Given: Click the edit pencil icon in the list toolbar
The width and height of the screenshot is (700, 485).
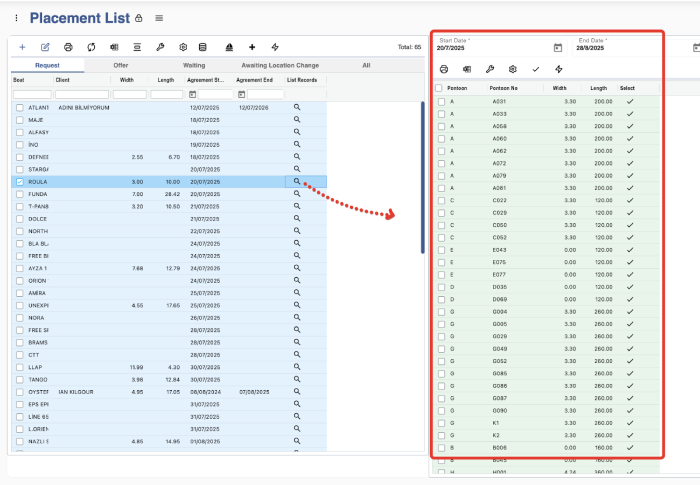Looking at the screenshot, I should tap(45, 47).
